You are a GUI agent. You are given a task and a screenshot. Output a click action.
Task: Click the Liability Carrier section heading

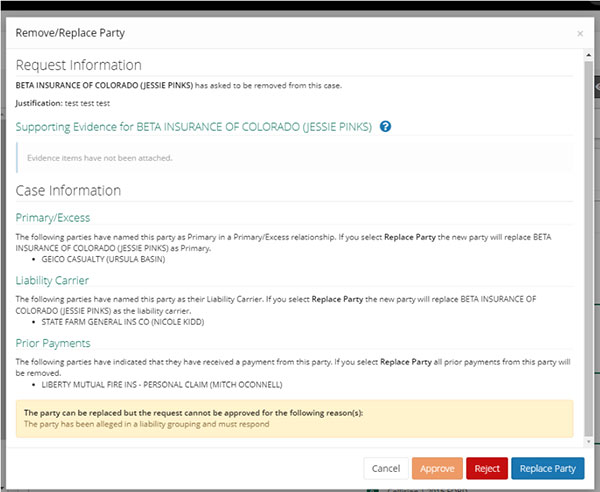pyautogui.click(x=52, y=280)
